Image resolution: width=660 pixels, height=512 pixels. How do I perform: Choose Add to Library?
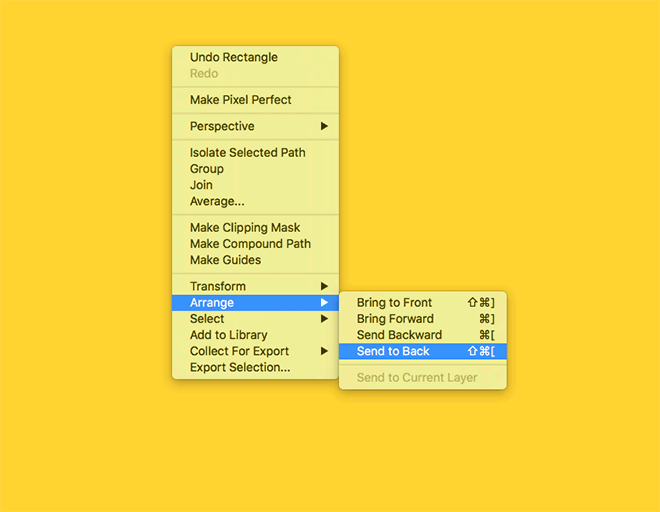click(x=255, y=335)
